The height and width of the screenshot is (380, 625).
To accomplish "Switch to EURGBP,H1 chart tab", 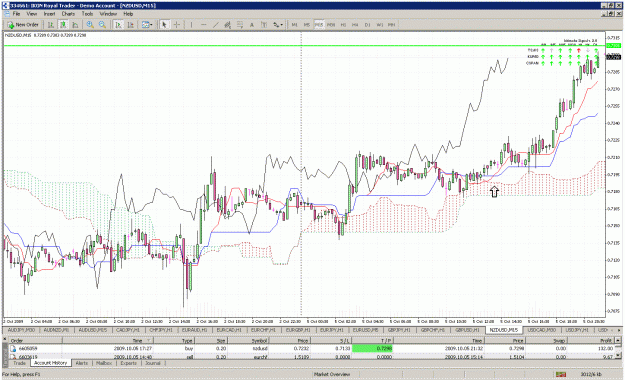I will [x=298, y=330].
